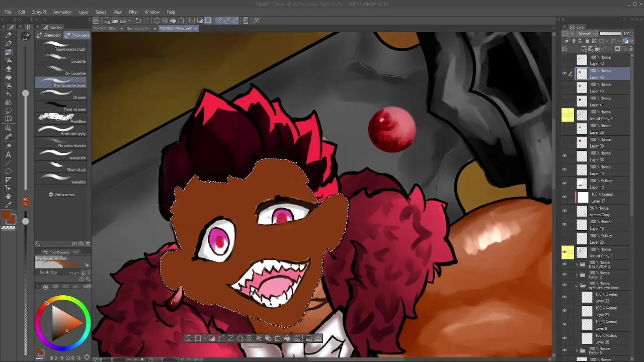Image resolution: width=644 pixels, height=362 pixels.
Task: Collapse the eyes and eye brow folder
Action: [577, 286]
